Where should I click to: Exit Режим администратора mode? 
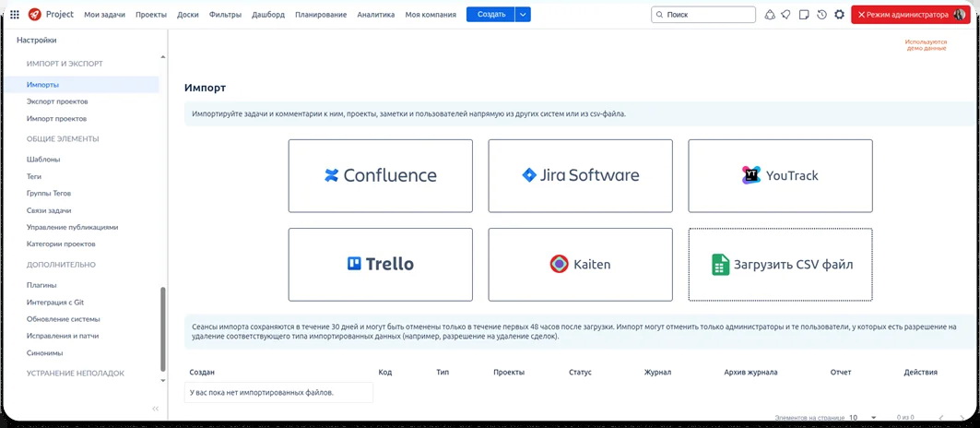[x=897, y=15]
